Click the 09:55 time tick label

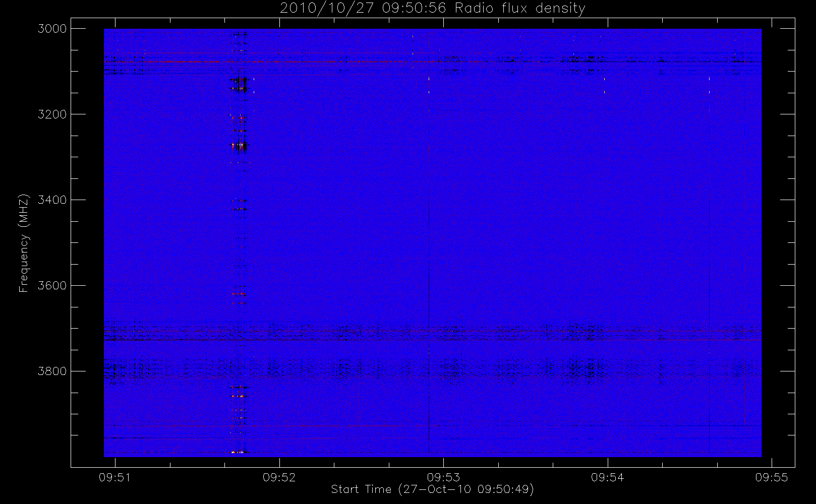click(772, 477)
